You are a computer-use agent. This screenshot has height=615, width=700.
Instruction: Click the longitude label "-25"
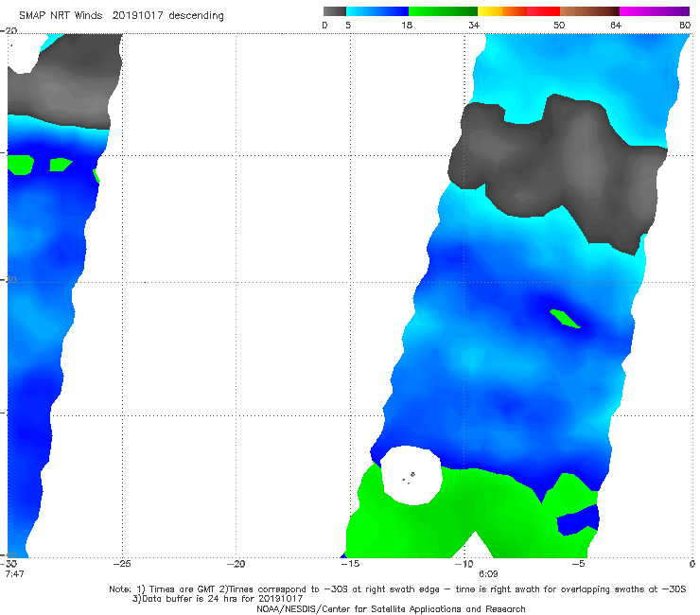(x=122, y=564)
